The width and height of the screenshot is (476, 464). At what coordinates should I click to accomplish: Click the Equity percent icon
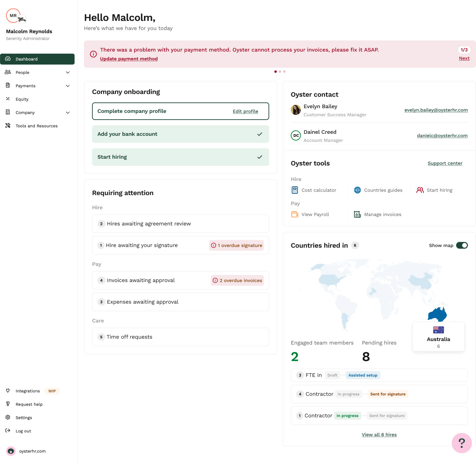tap(8, 99)
